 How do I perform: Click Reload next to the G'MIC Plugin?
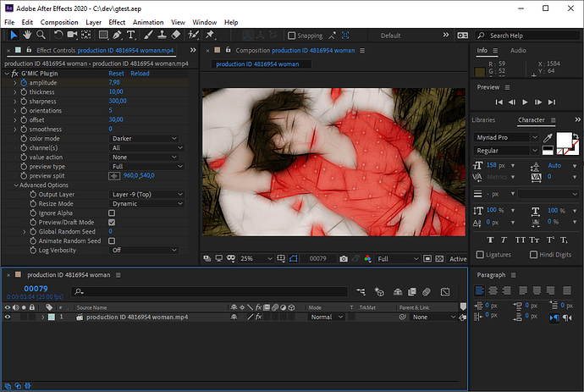point(140,74)
